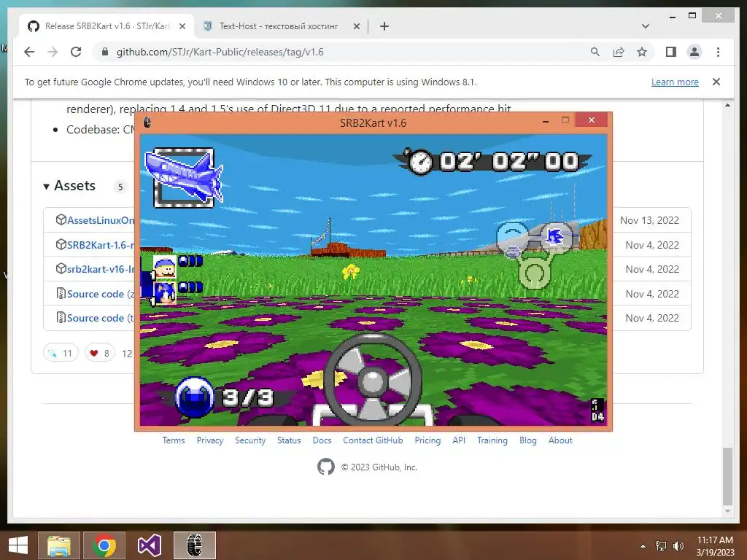The width and height of the screenshot is (747, 560).
Task: Close the Text-Host tab
Action: point(356,26)
